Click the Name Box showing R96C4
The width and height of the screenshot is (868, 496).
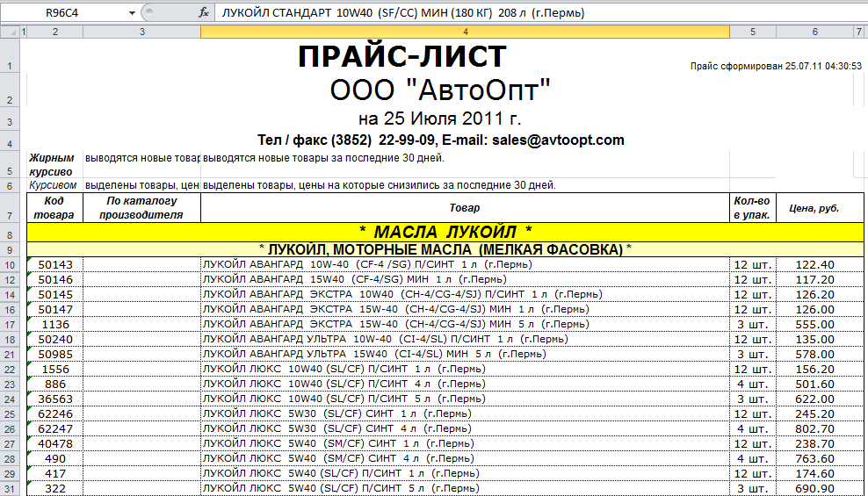[x=62, y=12]
